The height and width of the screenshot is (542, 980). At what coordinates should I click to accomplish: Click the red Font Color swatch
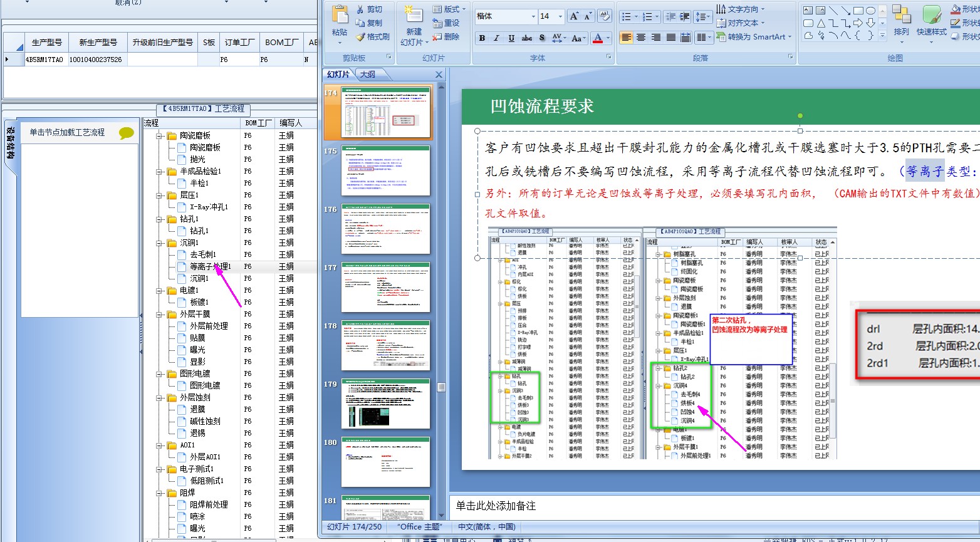pyautogui.click(x=597, y=38)
